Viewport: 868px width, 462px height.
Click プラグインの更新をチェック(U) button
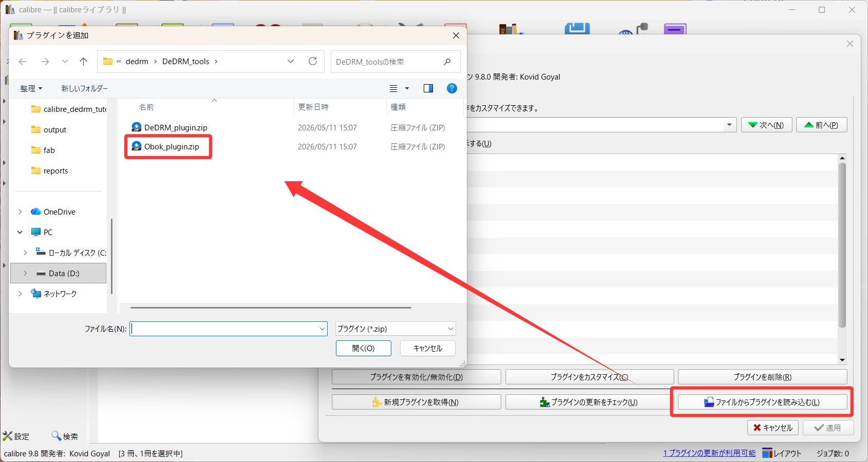pos(590,402)
